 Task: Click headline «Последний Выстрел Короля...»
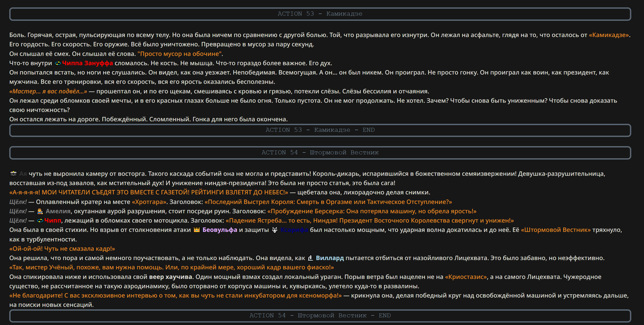pyautogui.click(x=328, y=202)
